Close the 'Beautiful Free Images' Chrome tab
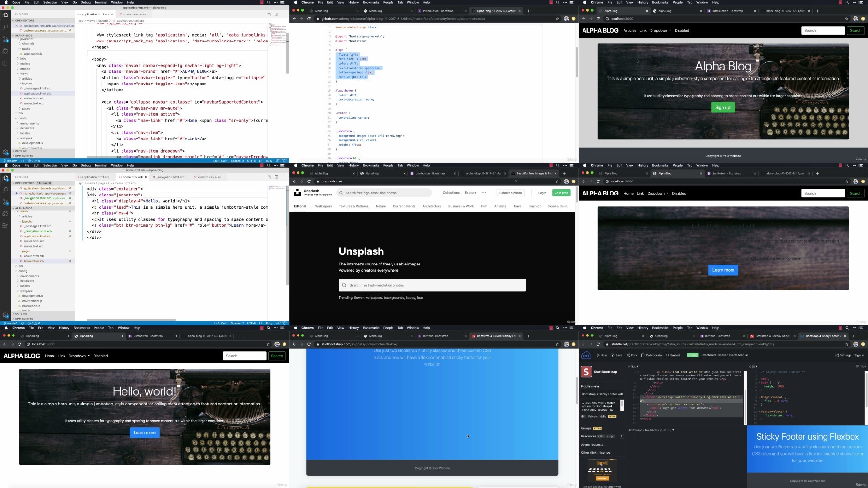The height and width of the screenshot is (488, 868). 556,173
